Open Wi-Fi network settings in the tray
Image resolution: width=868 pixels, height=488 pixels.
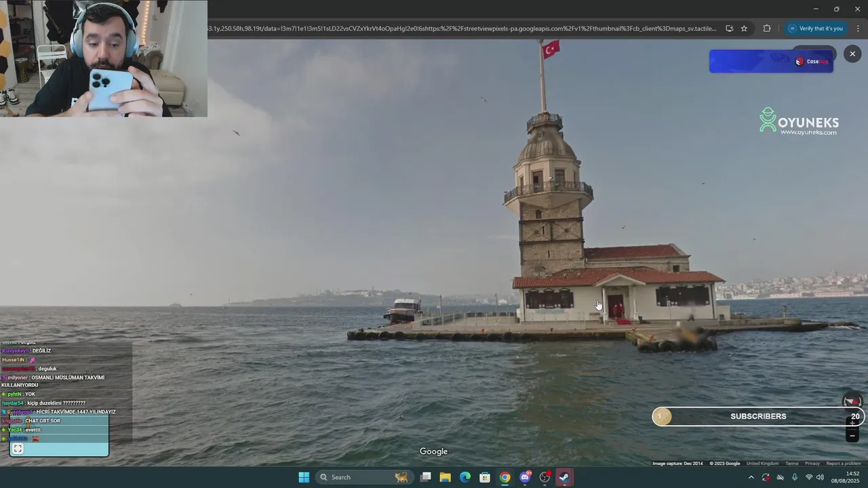click(x=809, y=477)
